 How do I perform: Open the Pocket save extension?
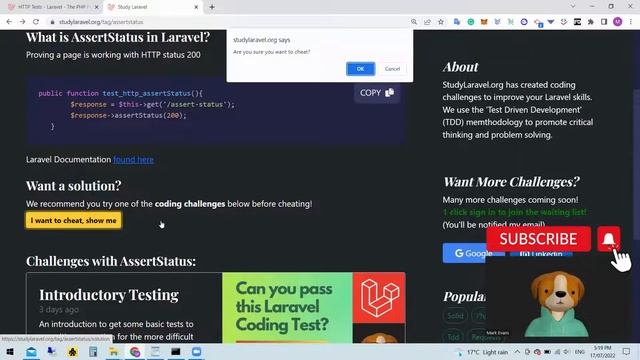pyautogui.click(x=564, y=22)
